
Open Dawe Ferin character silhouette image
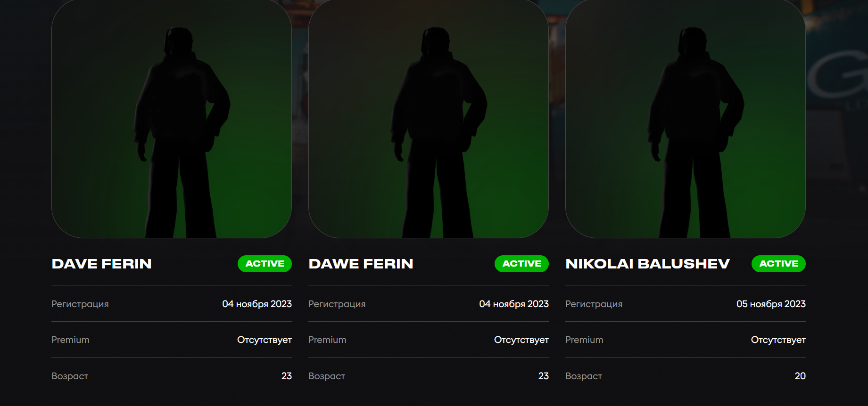coord(429,118)
